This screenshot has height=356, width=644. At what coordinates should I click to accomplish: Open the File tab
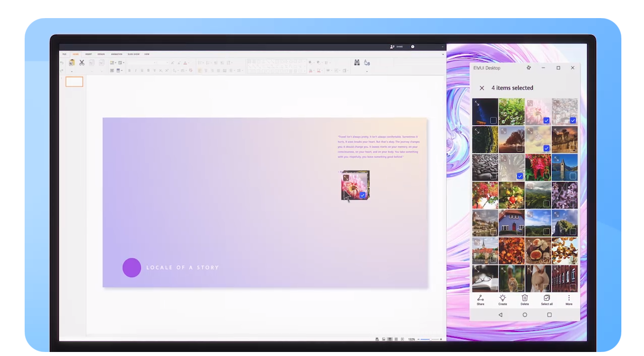[x=64, y=54]
